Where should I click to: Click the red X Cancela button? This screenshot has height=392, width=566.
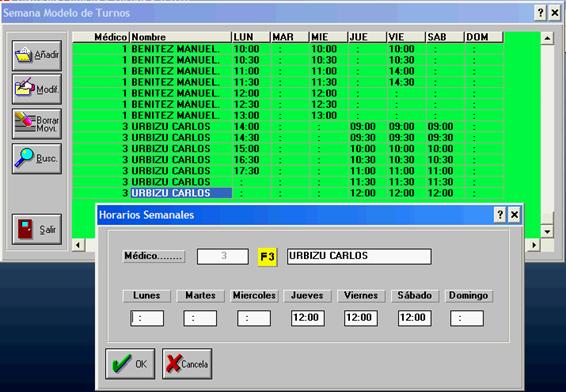[x=187, y=363]
